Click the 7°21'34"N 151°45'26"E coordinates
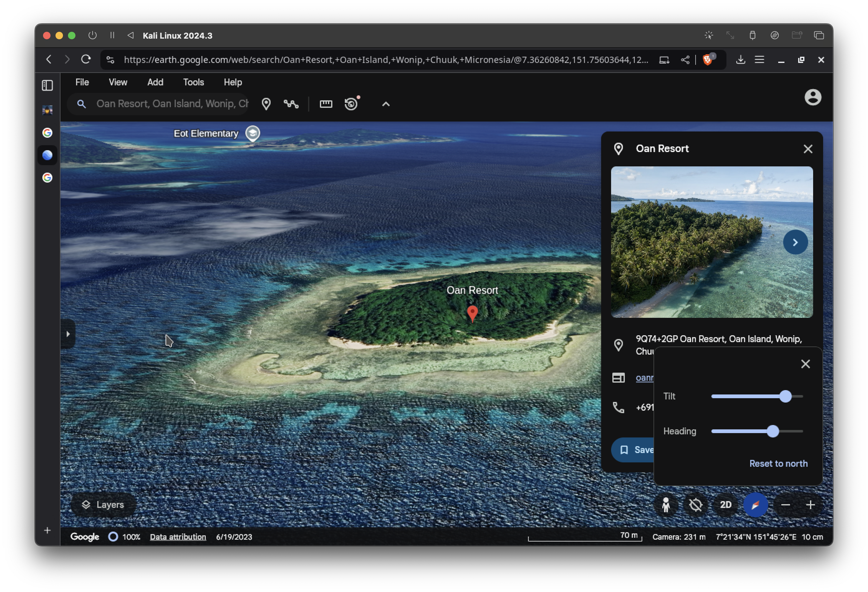Viewport: 868px width, 592px height. tap(755, 537)
